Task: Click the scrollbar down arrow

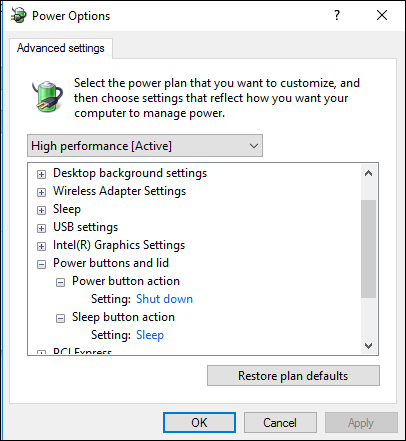Action: pyautogui.click(x=368, y=346)
